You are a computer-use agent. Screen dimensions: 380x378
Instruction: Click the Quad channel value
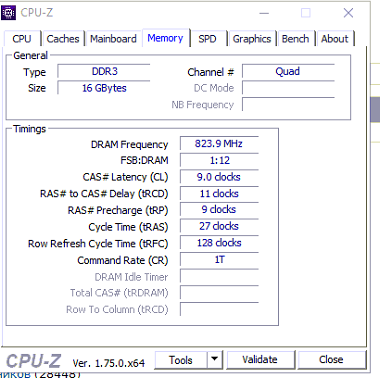click(x=288, y=71)
